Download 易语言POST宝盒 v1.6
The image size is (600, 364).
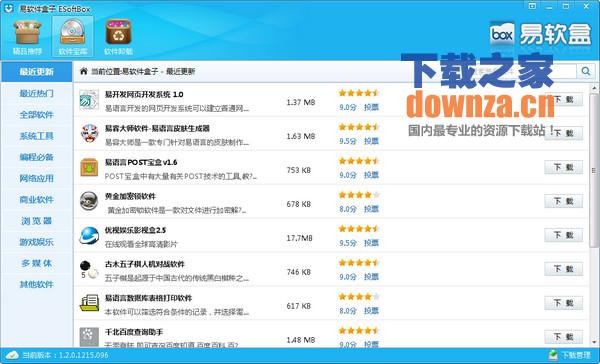(x=564, y=167)
